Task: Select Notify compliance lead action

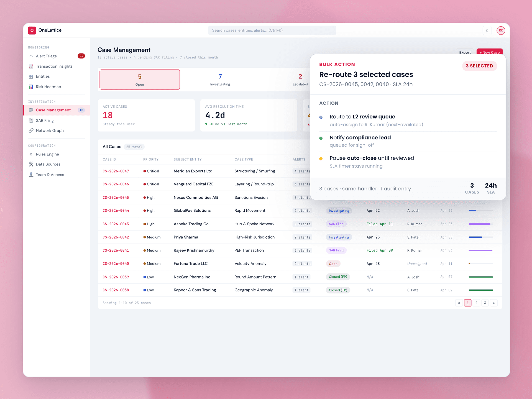Action: pyautogui.click(x=408, y=141)
